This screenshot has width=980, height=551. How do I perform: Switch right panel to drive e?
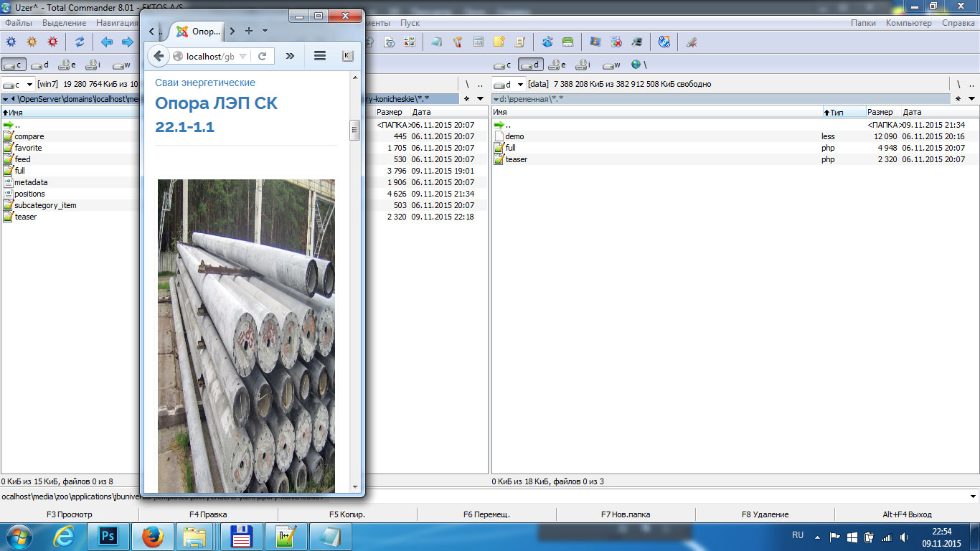click(557, 65)
